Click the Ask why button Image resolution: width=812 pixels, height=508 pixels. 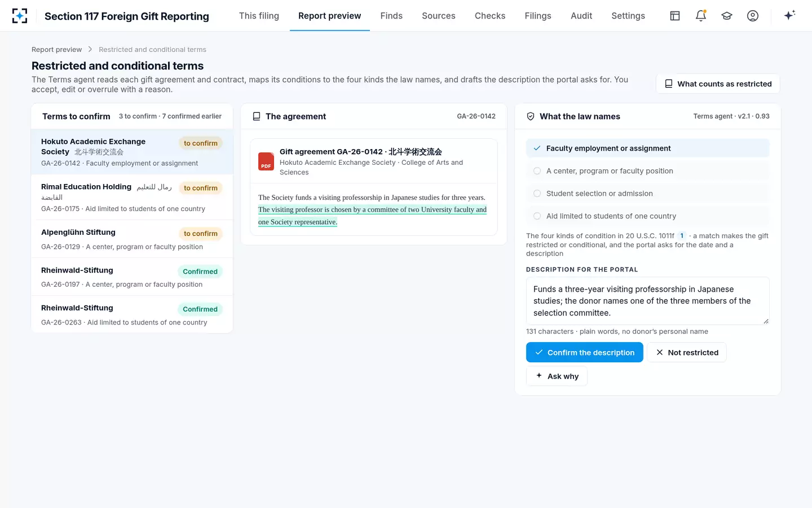[x=557, y=376]
